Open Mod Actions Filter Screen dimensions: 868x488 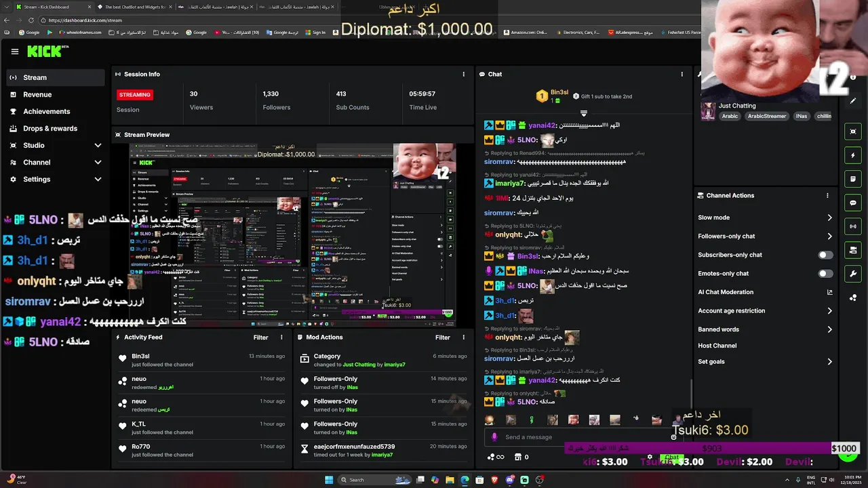[443, 337]
